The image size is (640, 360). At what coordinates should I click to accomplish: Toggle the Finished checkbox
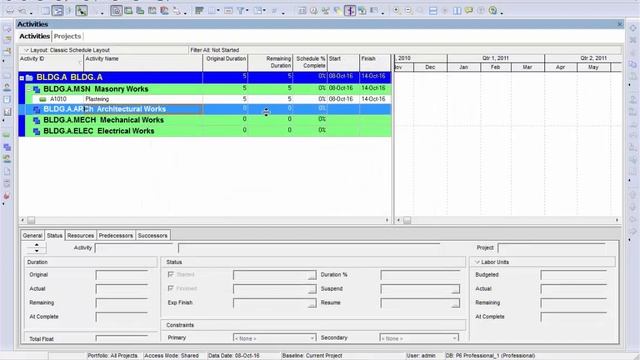171,288
